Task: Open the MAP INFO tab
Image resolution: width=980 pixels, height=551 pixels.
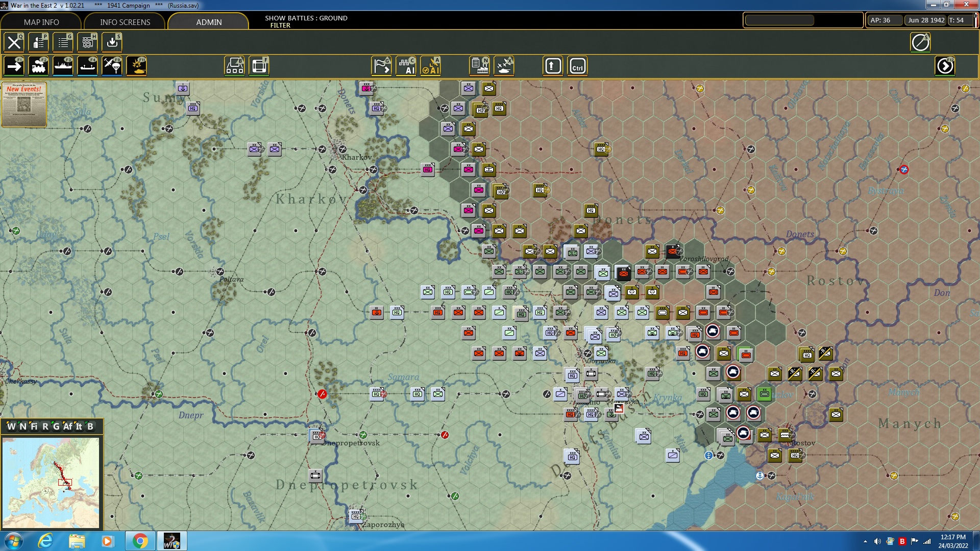Action: 41,22
